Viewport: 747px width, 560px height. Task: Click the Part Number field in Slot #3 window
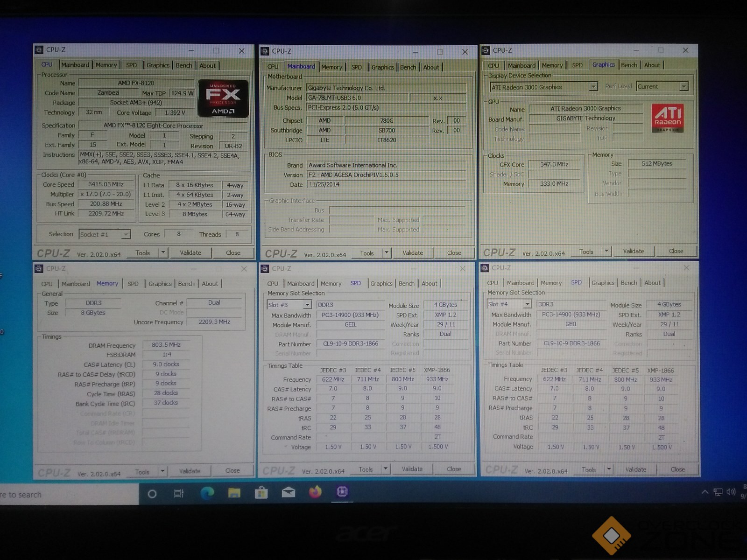(351, 344)
